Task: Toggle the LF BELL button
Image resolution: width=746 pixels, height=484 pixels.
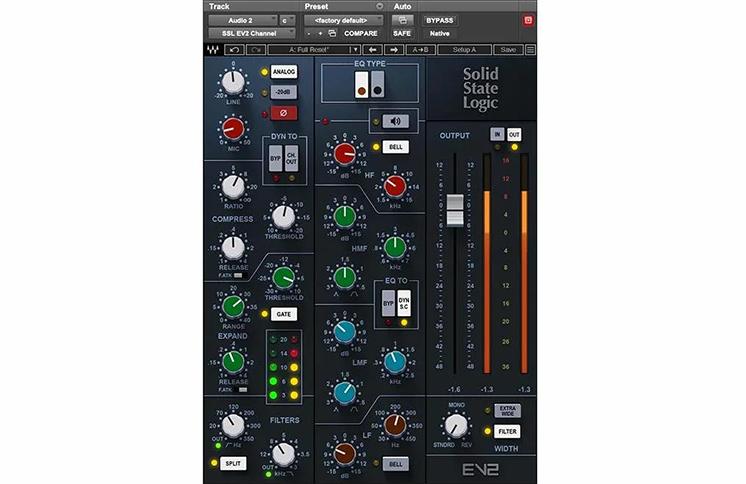Action: pyautogui.click(x=395, y=464)
